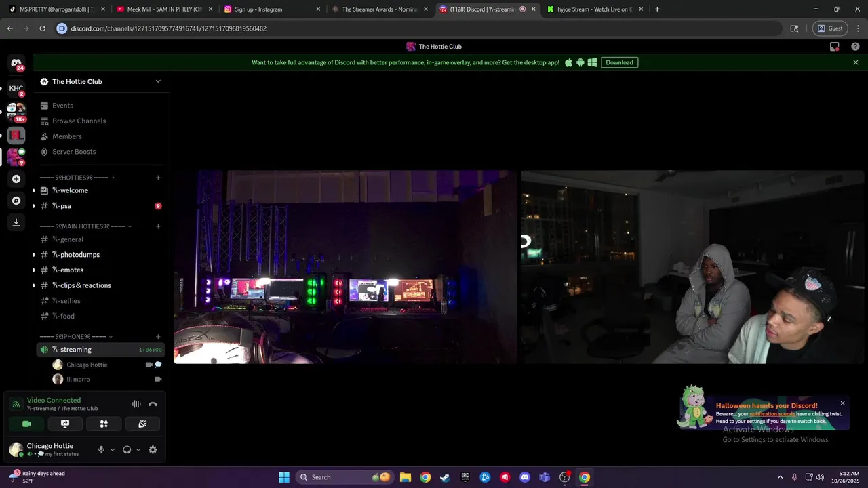
Task: Open the food channel
Action: [x=100, y=316]
